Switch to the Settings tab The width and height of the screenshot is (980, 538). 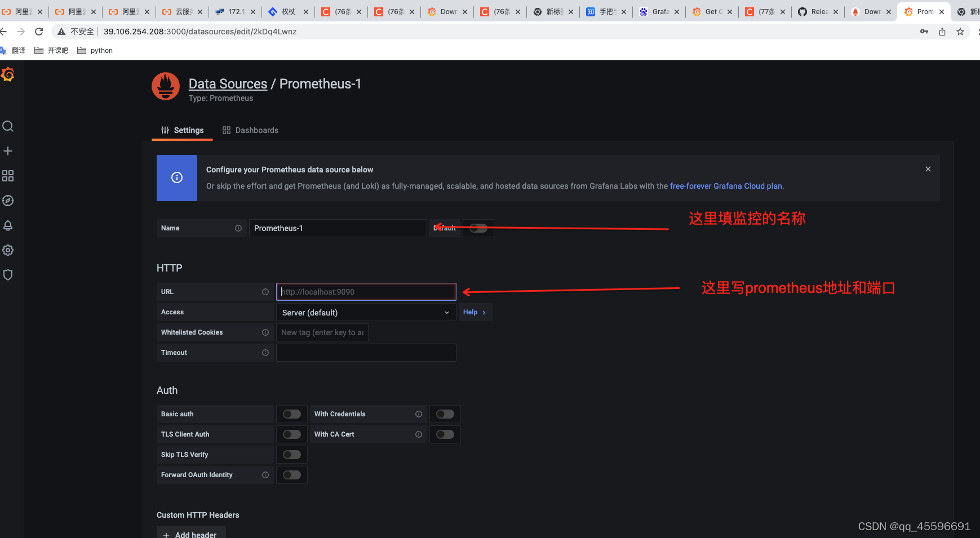183,130
